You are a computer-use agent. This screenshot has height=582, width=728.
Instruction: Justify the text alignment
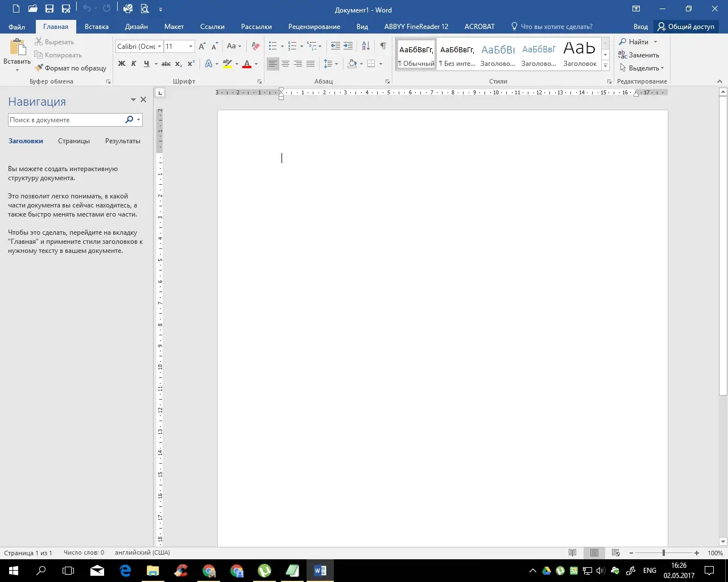click(311, 64)
